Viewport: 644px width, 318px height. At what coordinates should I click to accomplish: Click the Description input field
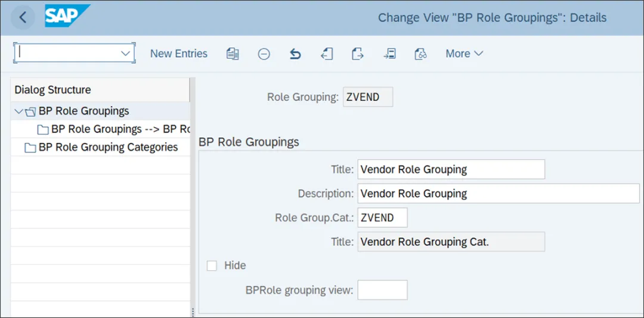click(498, 193)
